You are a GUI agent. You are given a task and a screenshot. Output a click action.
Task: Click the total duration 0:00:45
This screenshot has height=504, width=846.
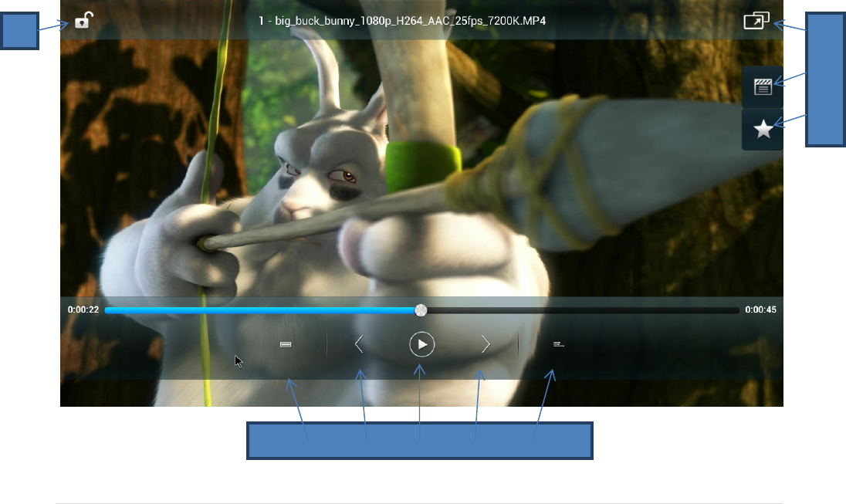tap(760, 310)
